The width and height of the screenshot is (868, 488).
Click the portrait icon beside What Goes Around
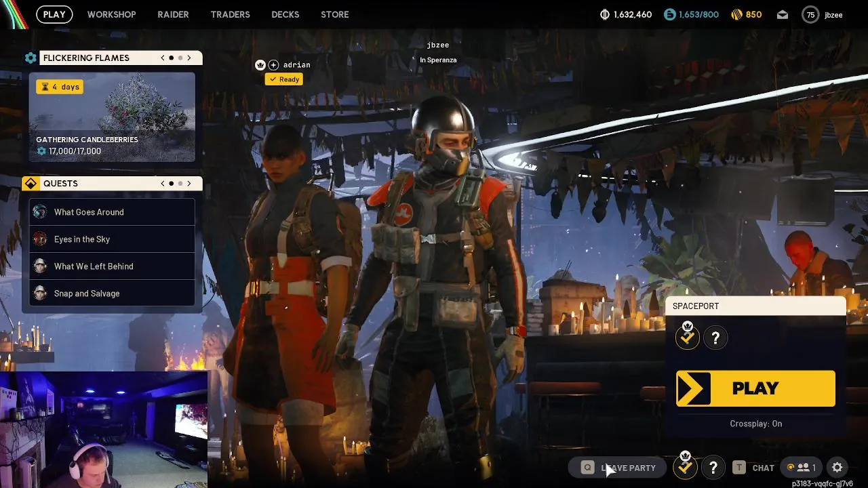coord(40,211)
